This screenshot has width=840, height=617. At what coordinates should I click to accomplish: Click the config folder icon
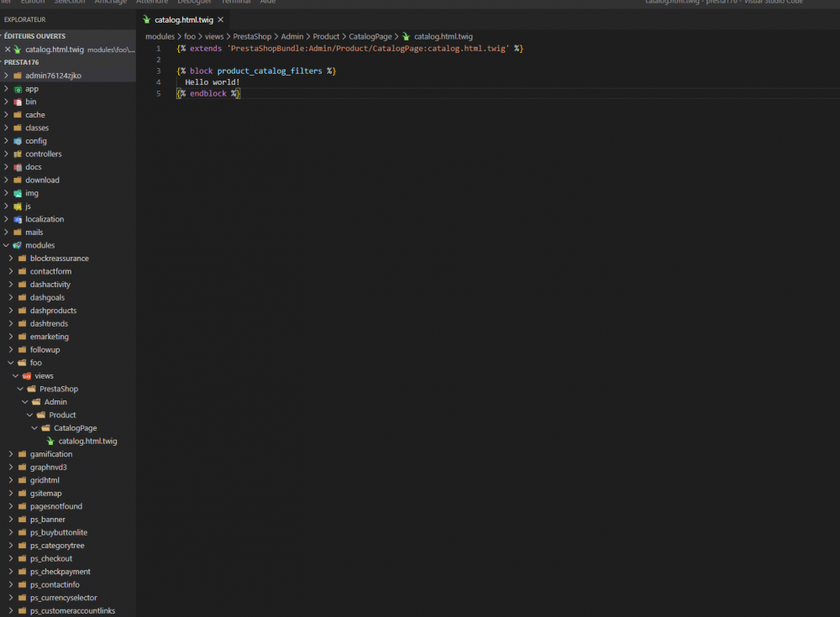click(18, 140)
